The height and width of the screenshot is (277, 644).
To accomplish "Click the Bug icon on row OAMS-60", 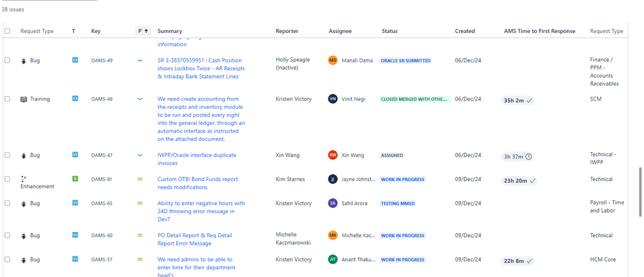I will [24, 236].
